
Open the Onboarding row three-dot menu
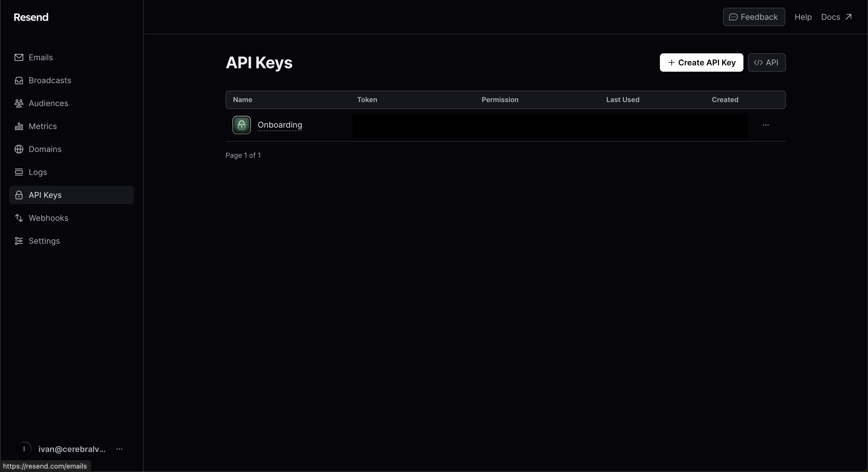(766, 125)
